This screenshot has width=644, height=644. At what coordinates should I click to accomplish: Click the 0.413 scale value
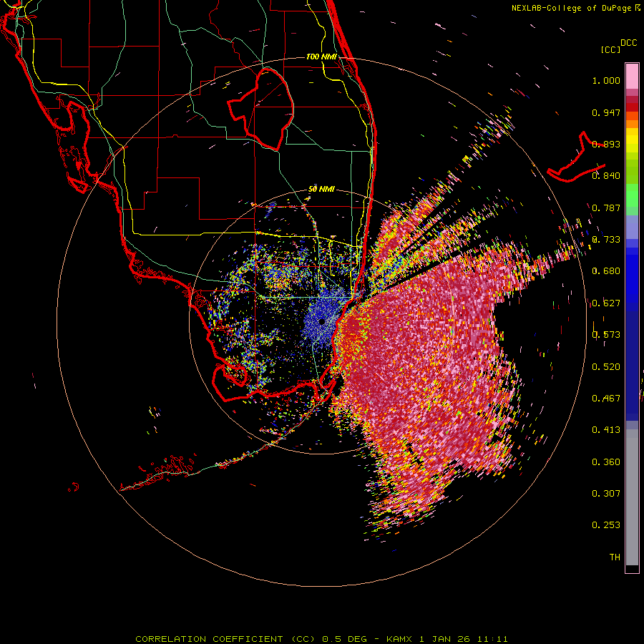coord(606,430)
